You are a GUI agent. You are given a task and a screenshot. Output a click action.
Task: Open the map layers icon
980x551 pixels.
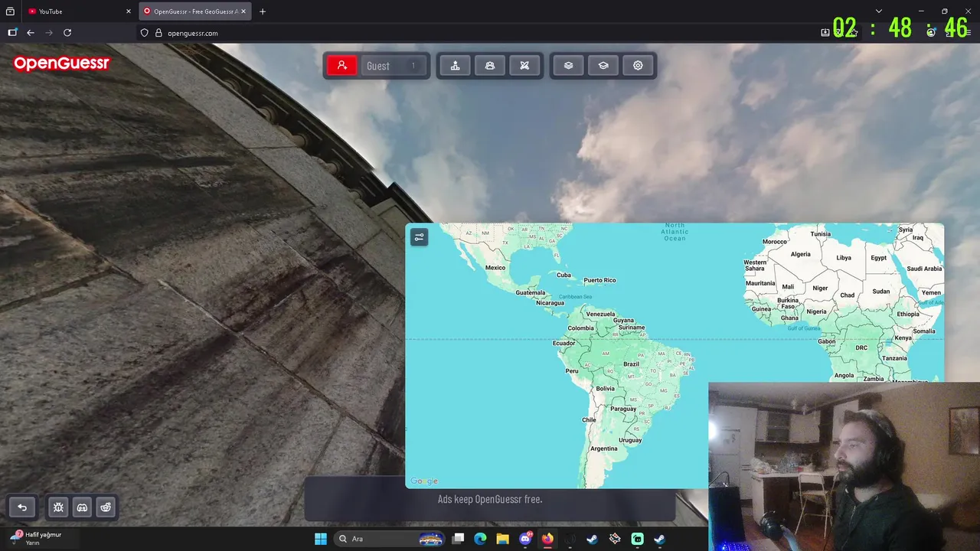[x=568, y=66]
